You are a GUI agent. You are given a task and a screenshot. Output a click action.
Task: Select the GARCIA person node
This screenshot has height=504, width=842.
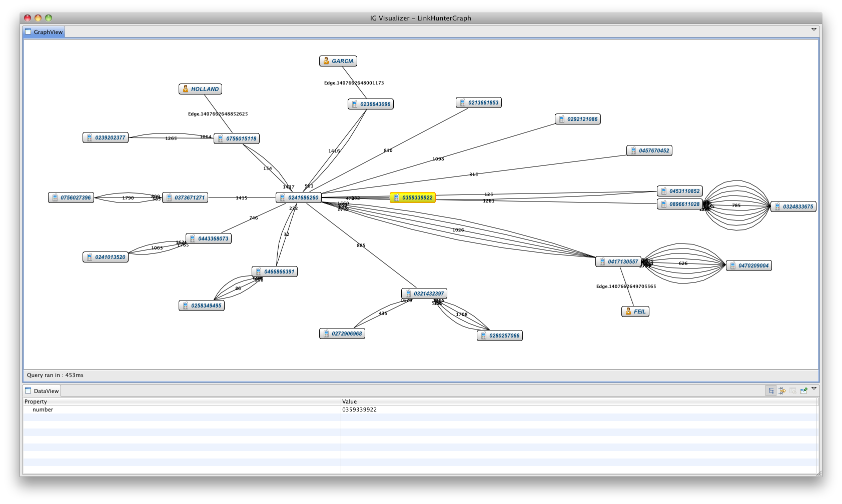[x=338, y=61]
